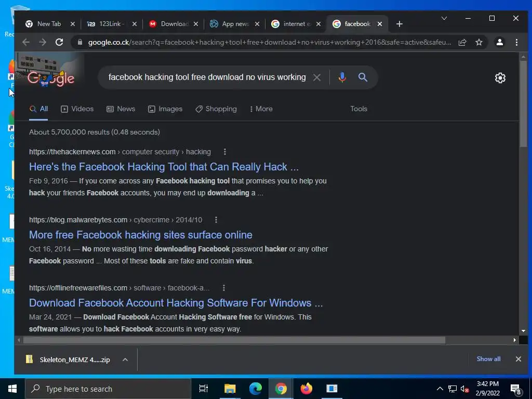Open a new Chrome tab with plus
Viewport: 532px width, 399px height.
coord(400,24)
